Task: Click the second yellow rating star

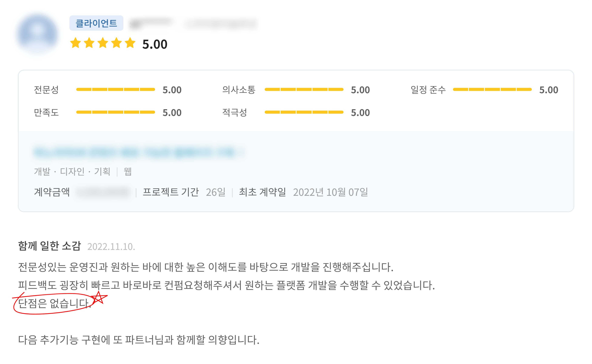Action: tap(89, 43)
